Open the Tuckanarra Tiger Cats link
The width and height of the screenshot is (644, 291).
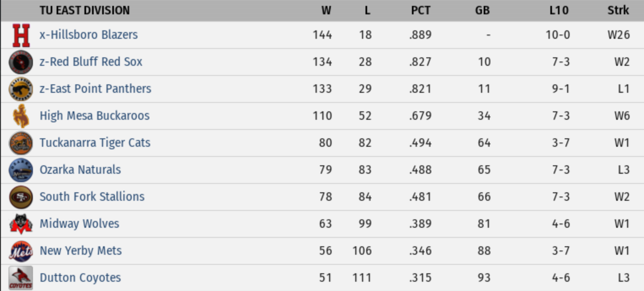pos(95,143)
